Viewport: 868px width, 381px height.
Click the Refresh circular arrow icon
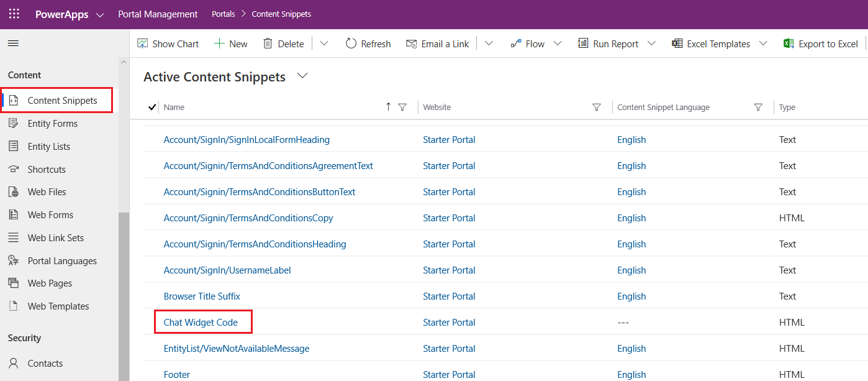pyautogui.click(x=351, y=44)
